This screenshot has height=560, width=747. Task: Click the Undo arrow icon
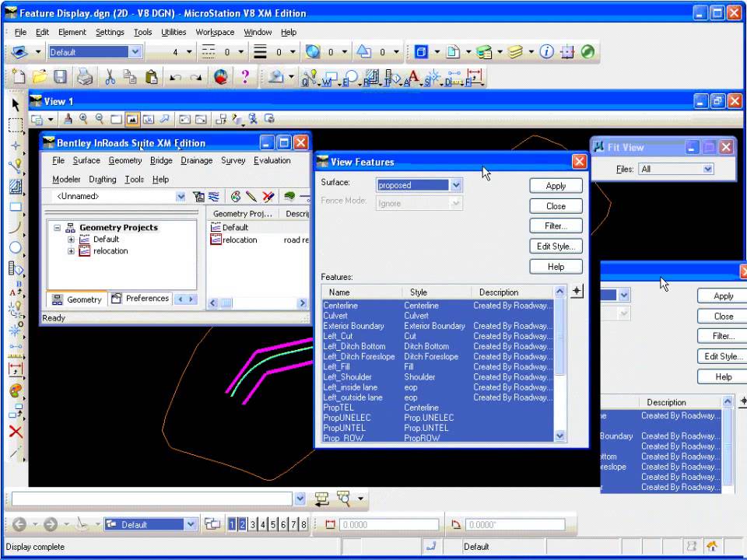click(175, 78)
